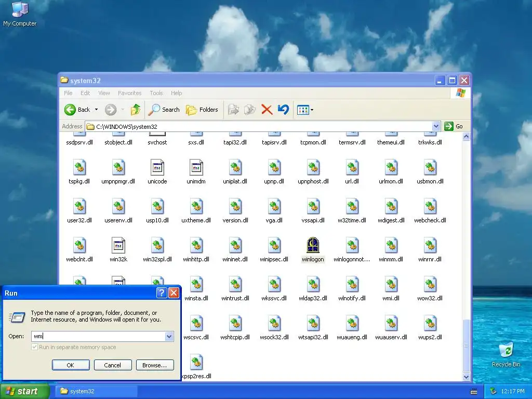
Task: Click the taskbar clock showing 12:17 PM
Action: (512, 391)
